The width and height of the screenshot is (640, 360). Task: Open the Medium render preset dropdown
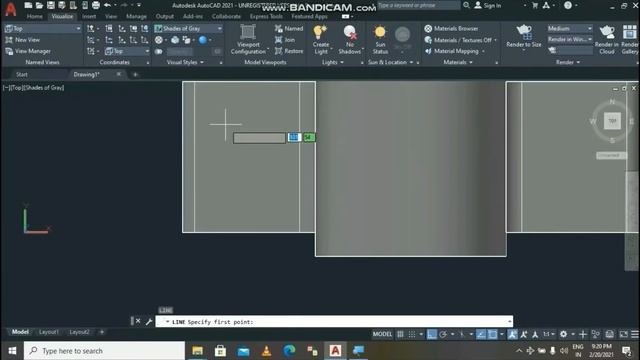click(570, 29)
